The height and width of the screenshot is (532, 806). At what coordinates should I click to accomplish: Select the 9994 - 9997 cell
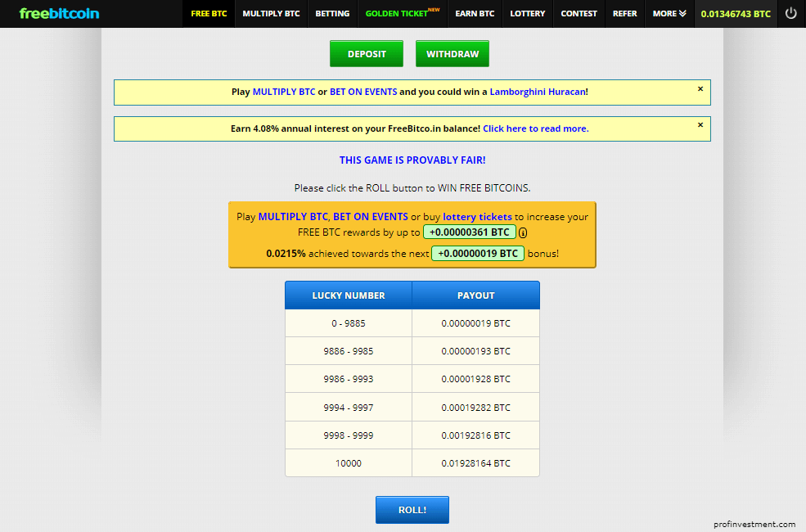(349, 408)
